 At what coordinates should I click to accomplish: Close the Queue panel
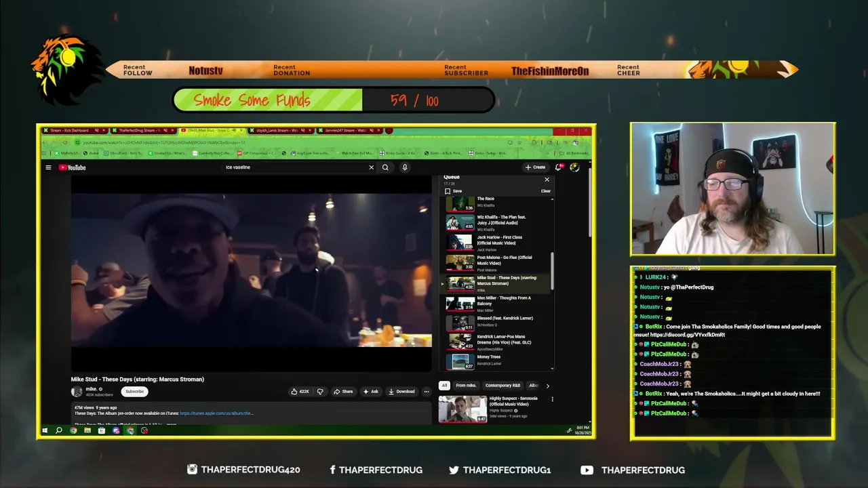coord(547,180)
